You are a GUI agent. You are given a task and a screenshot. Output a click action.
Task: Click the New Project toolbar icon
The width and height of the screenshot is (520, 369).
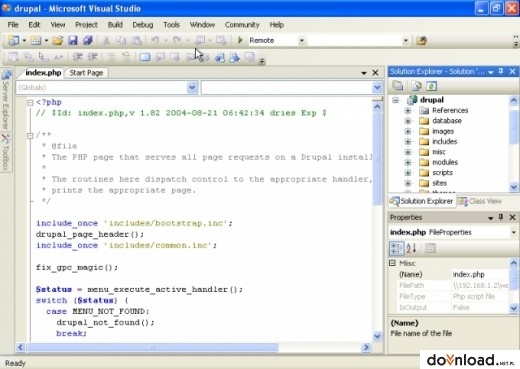pyautogui.click(x=13, y=40)
